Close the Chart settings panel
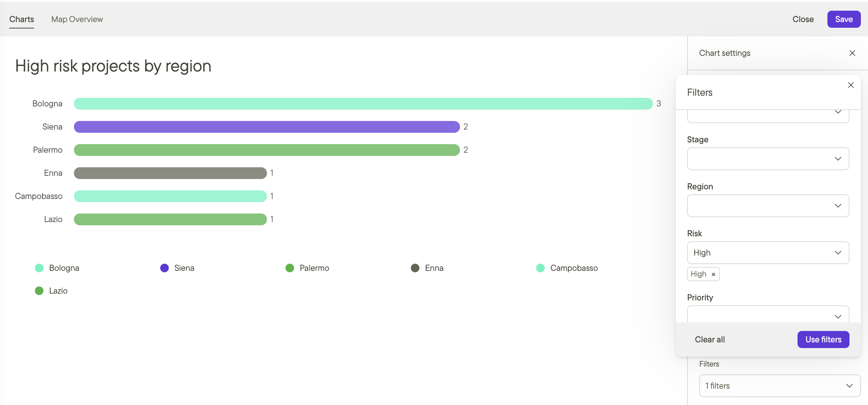Viewport: 868px width, 405px height. pos(852,53)
